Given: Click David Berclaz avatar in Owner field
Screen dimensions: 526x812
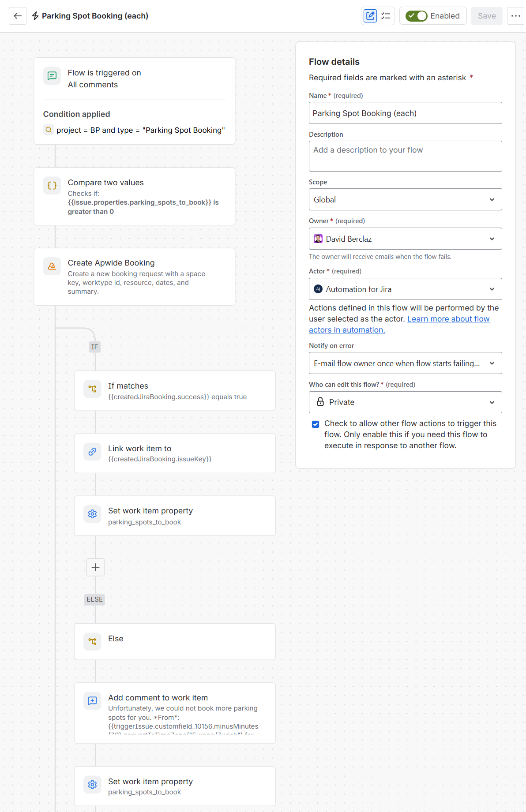Looking at the screenshot, I should [318, 239].
